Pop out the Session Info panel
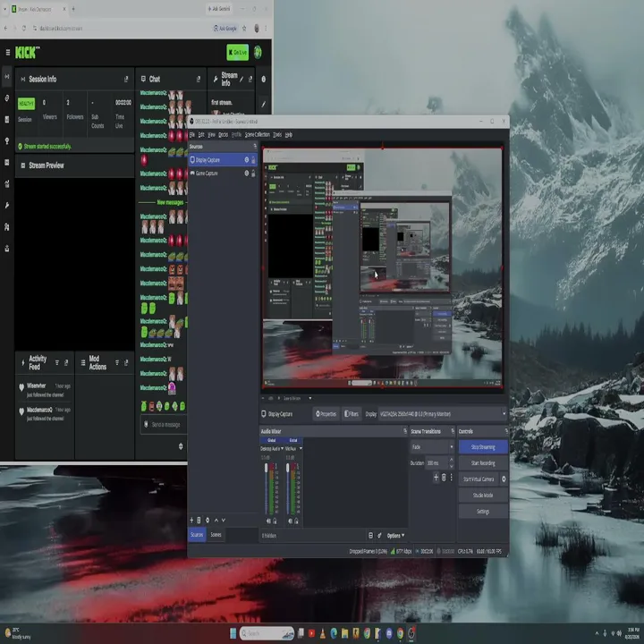 126,80
